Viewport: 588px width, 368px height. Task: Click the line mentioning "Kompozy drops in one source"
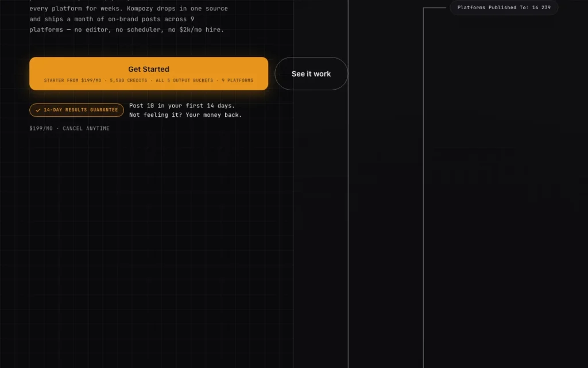(129, 8)
